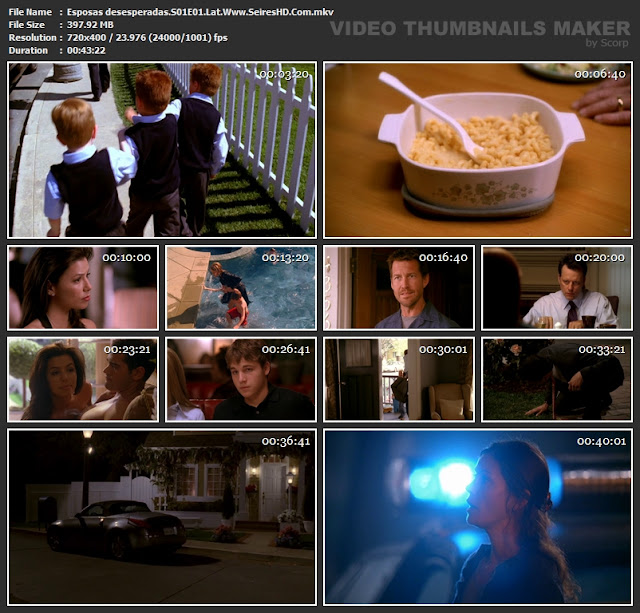Click the dinner table thumbnail at 00:20:00

(557, 287)
